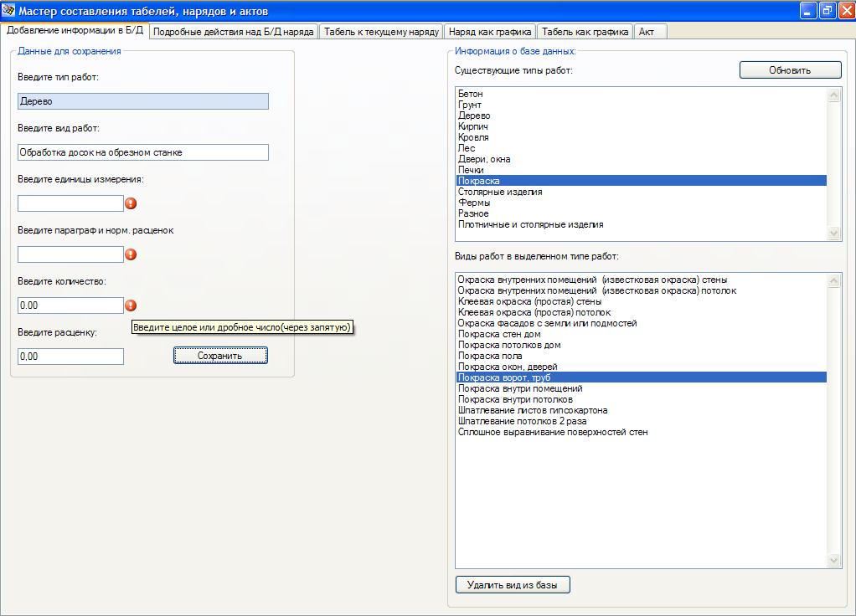Select 'Грунт' in work types list
Viewport: 856px width, 616px height.
tap(642, 105)
